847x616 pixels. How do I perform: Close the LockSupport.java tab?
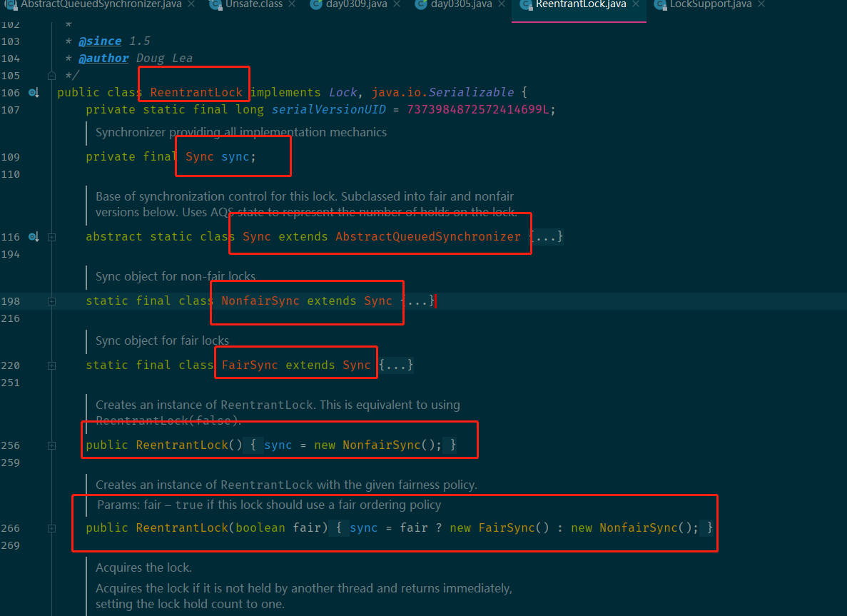pyautogui.click(x=761, y=4)
